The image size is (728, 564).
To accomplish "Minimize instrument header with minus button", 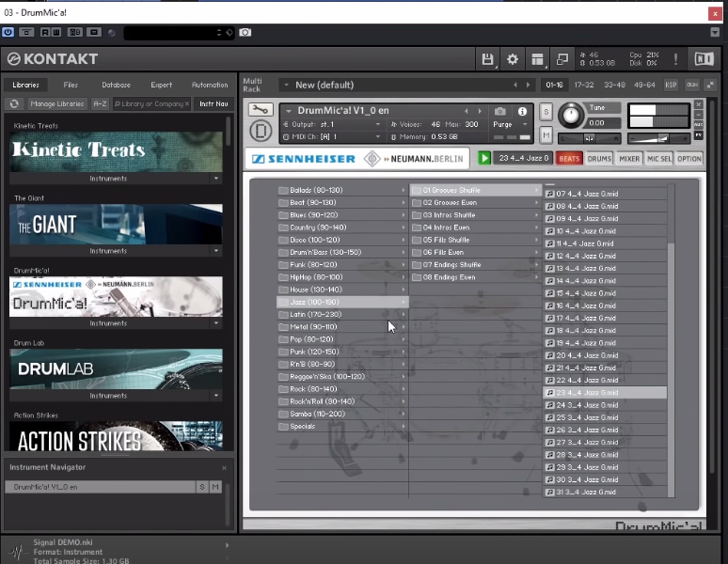I will pos(698,114).
